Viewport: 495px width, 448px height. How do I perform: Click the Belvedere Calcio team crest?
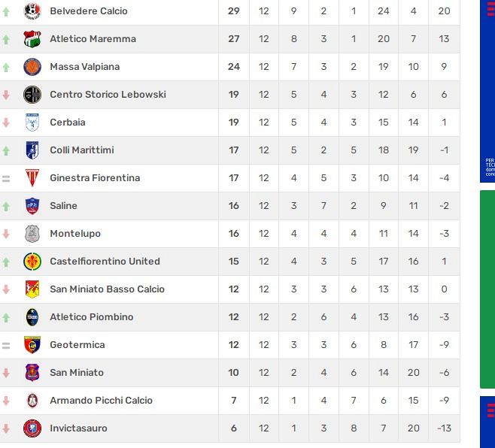click(32, 11)
